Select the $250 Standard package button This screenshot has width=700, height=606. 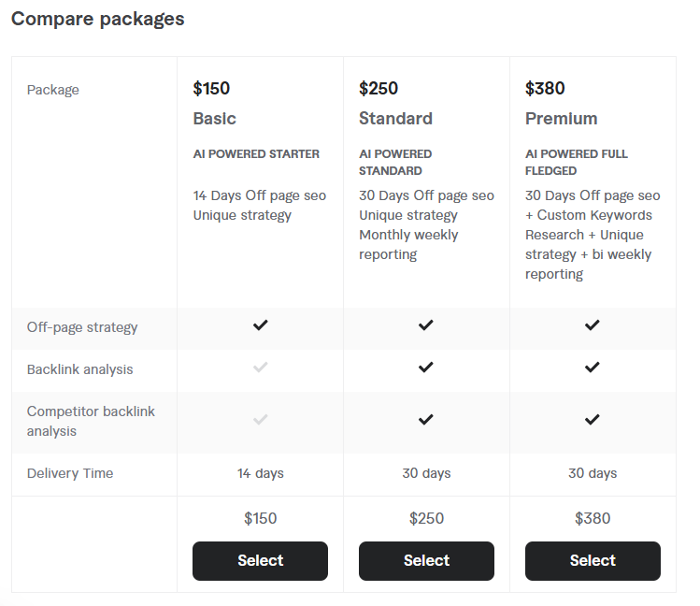pos(426,561)
